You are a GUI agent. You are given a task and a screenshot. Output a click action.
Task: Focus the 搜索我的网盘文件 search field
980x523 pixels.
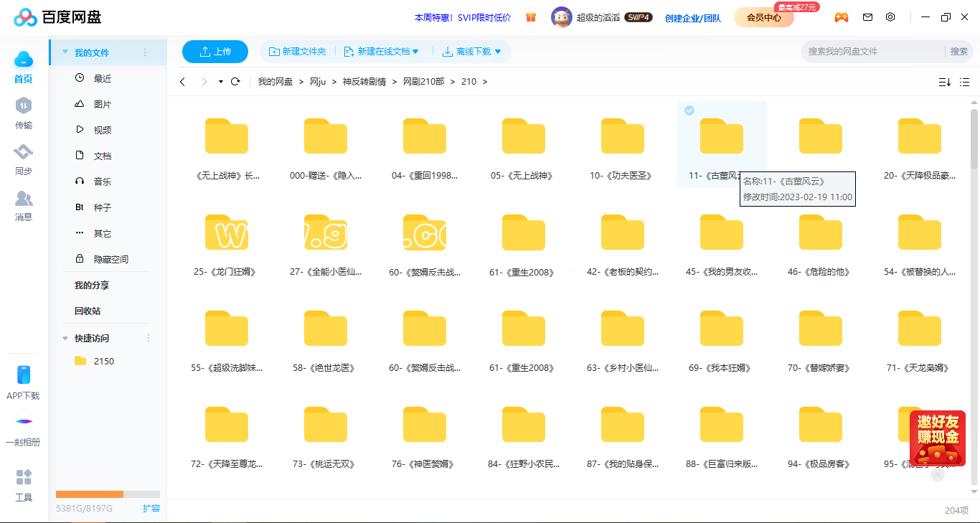pyautogui.click(x=872, y=52)
